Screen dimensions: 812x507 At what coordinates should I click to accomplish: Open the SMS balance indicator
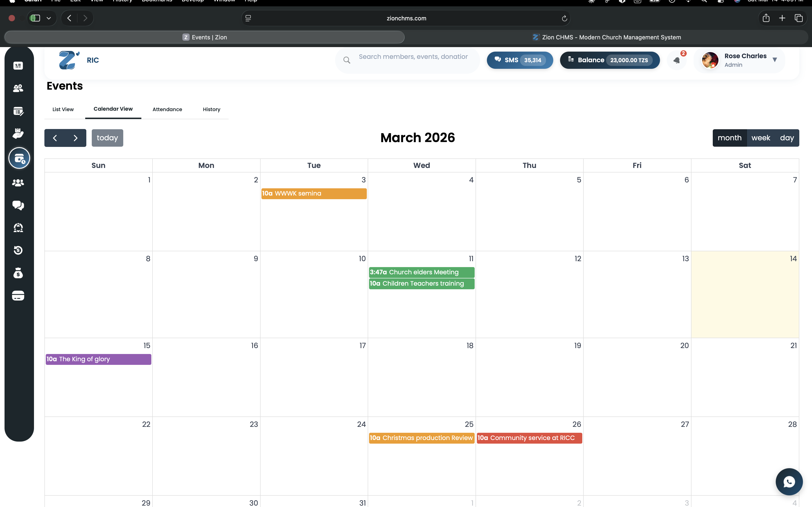pyautogui.click(x=520, y=60)
